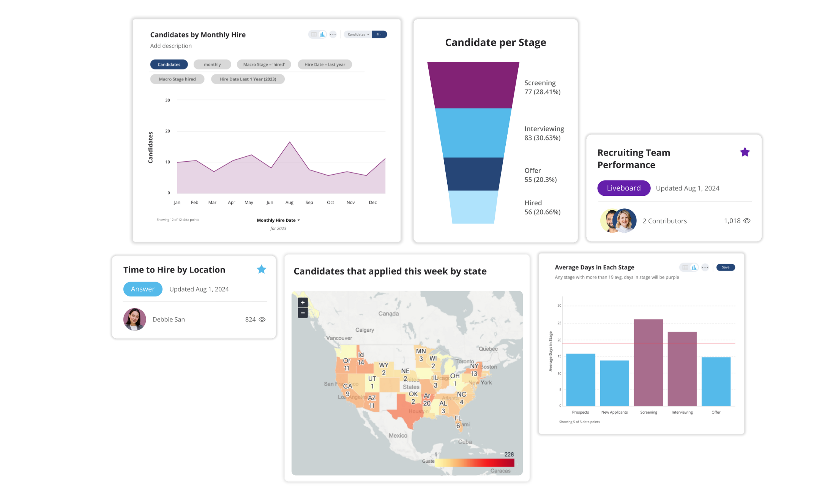Viewport: 833px width, 504px height.
Task: Click the view count eye icon beside 824
Action: (262, 319)
